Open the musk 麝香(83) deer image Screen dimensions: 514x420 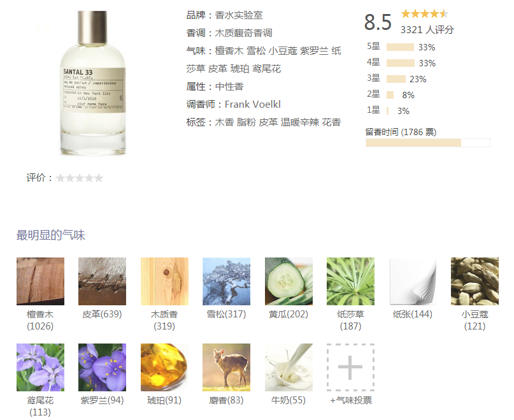click(x=227, y=367)
